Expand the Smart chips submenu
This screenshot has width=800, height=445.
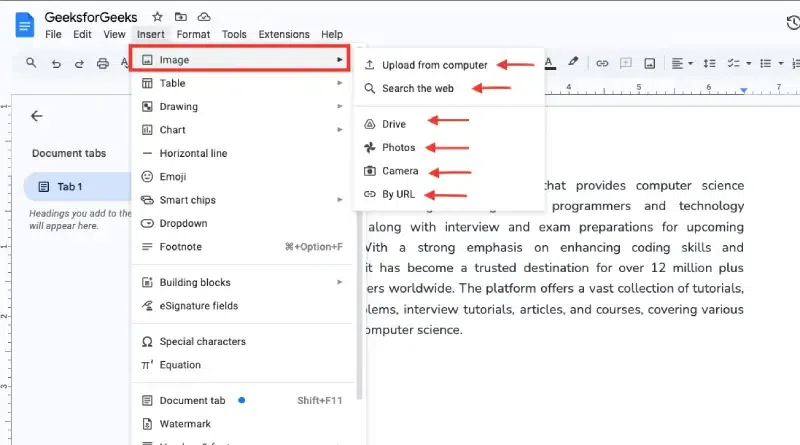(x=242, y=200)
